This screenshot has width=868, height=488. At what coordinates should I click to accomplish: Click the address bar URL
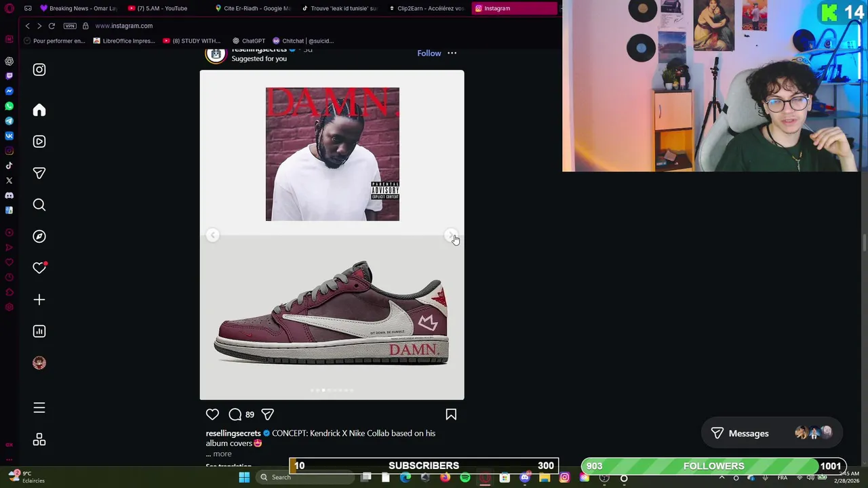123,26
